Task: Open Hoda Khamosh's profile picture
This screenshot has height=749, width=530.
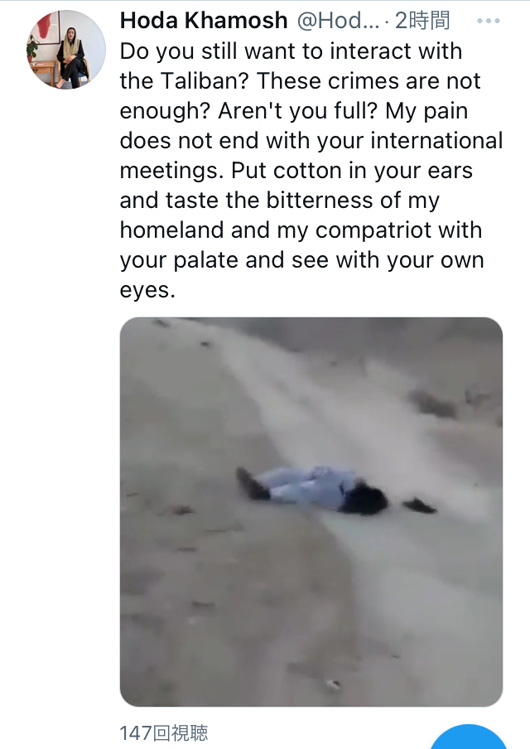Action: [66, 50]
